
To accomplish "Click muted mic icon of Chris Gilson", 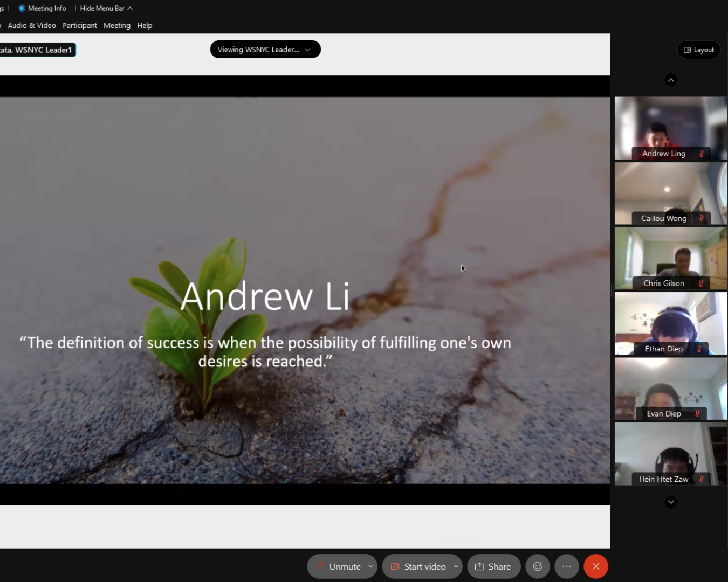I will pyautogui.click(x=701, y=283).
